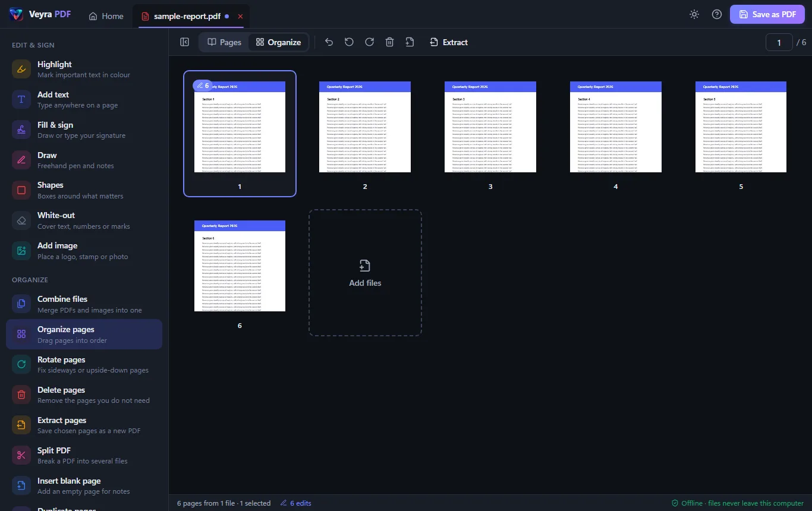Image resolution: width=812 pixels, height=511 pixels.
Task: Choose the Add text tool
Action: (84, 99)
